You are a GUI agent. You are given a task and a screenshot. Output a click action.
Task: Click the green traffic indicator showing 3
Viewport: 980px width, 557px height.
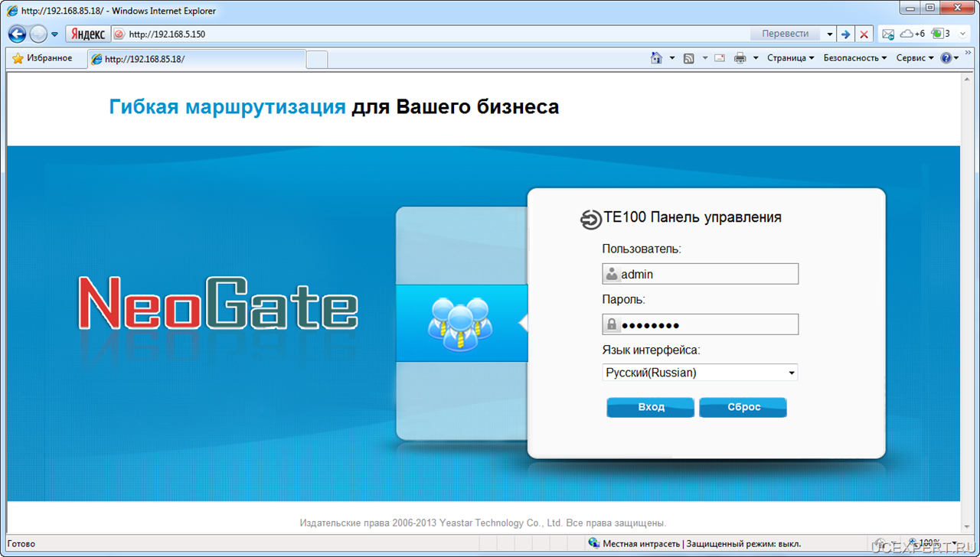[940, 34]
